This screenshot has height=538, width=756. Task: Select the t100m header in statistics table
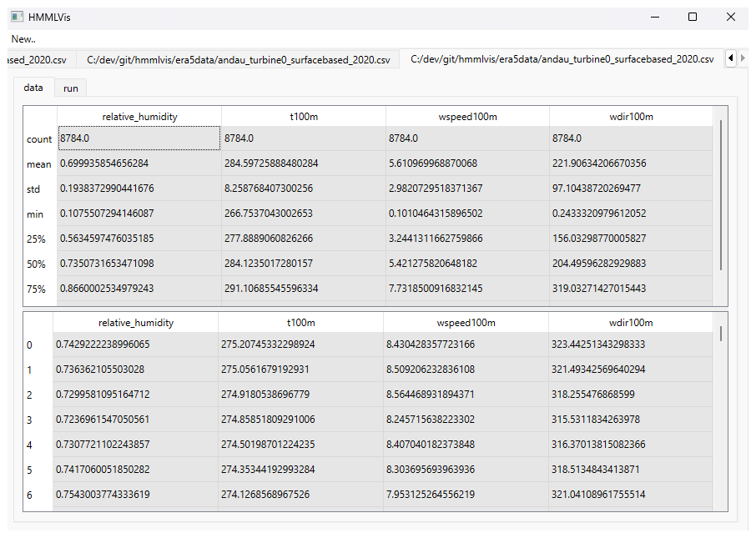point(304,117)
